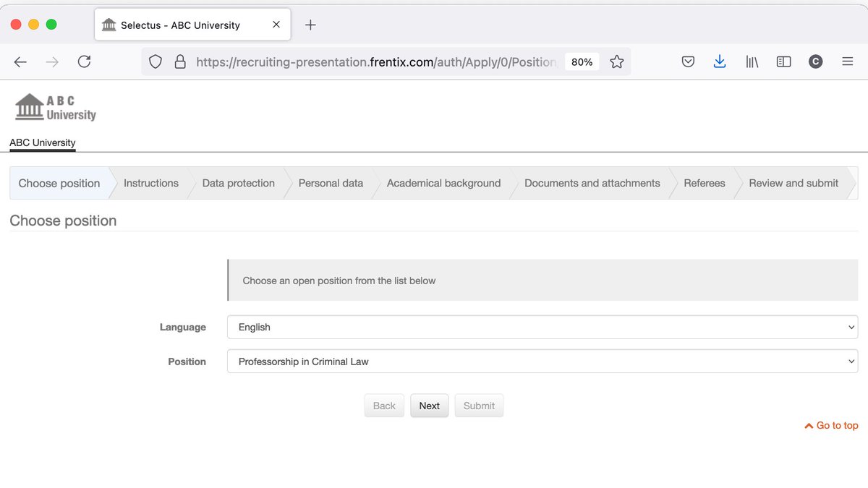Click the Next button
This screenshot has height=488, width=868.
[x=430, y=406]
